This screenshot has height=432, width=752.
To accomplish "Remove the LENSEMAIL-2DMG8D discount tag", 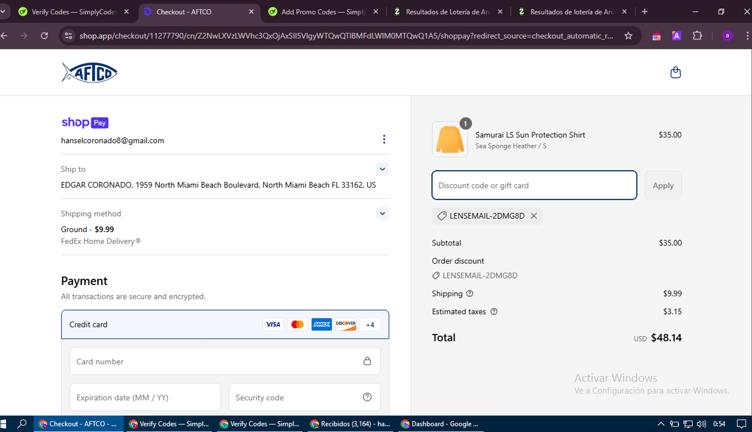I will coord(534,216).
